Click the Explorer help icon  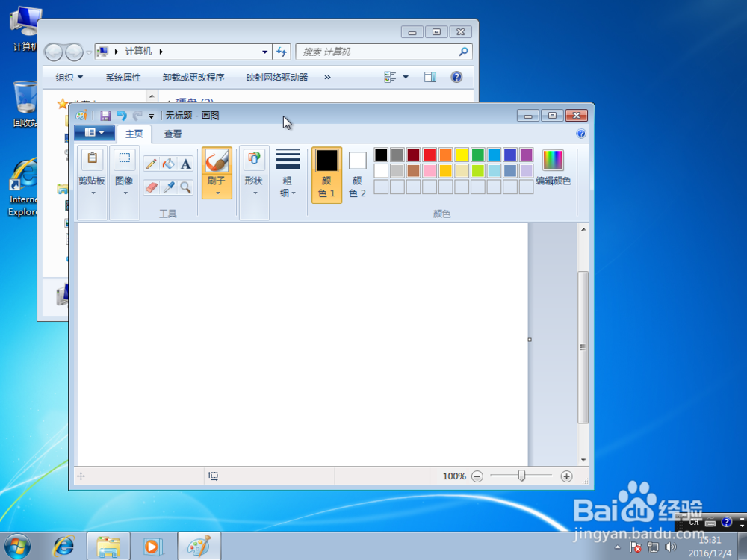click(456, 77)
